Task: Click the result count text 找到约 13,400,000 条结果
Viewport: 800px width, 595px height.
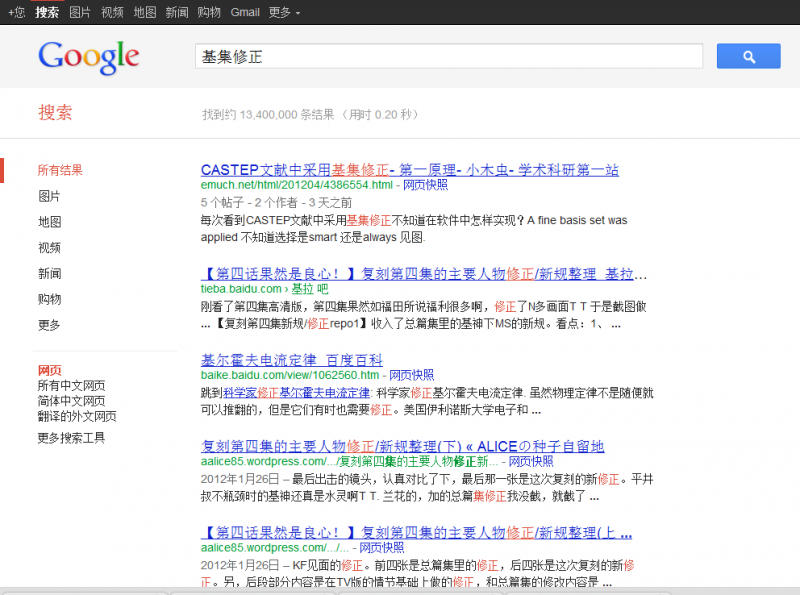Action: [268, 115]
